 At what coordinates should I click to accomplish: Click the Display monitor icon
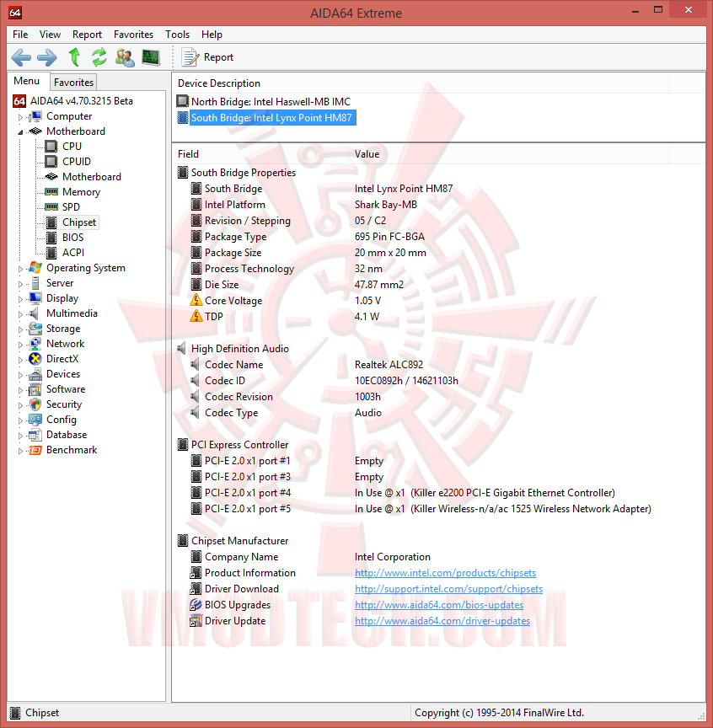click(35, 298)
